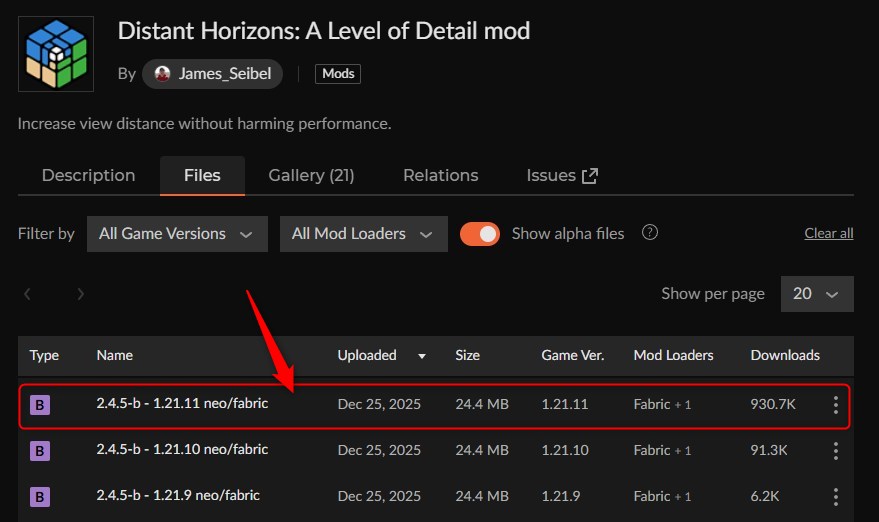The image size is (879, 522).
Task: Open more options menu for 1.21.9 file
Action: pyautogui.click(x=836, y=497)
